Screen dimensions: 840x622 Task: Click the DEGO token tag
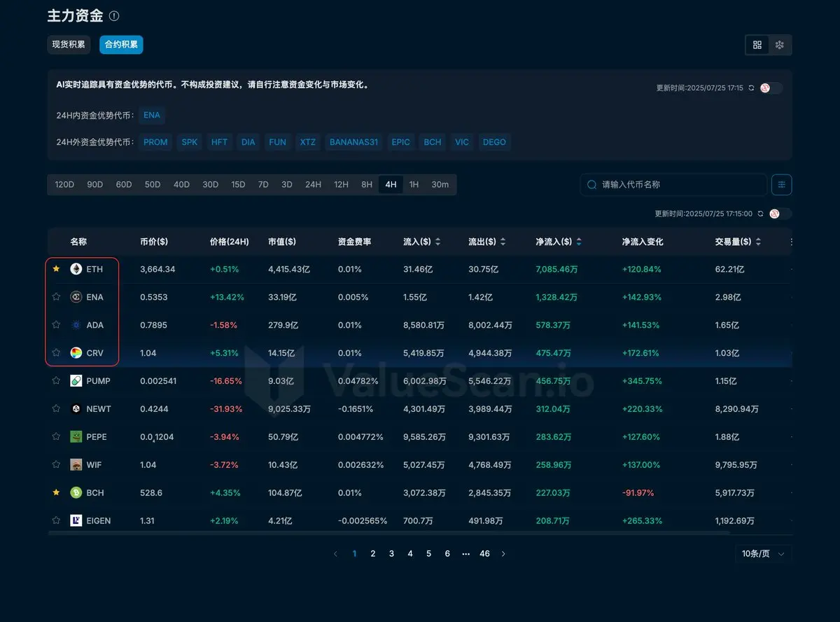pyautogui.click(x=494, y=142)
